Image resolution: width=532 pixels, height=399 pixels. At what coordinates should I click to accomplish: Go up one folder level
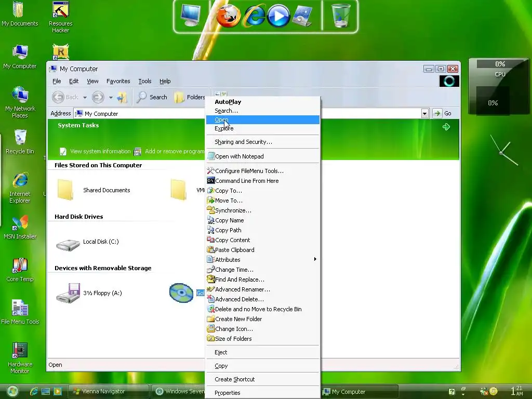click(122, 97)
